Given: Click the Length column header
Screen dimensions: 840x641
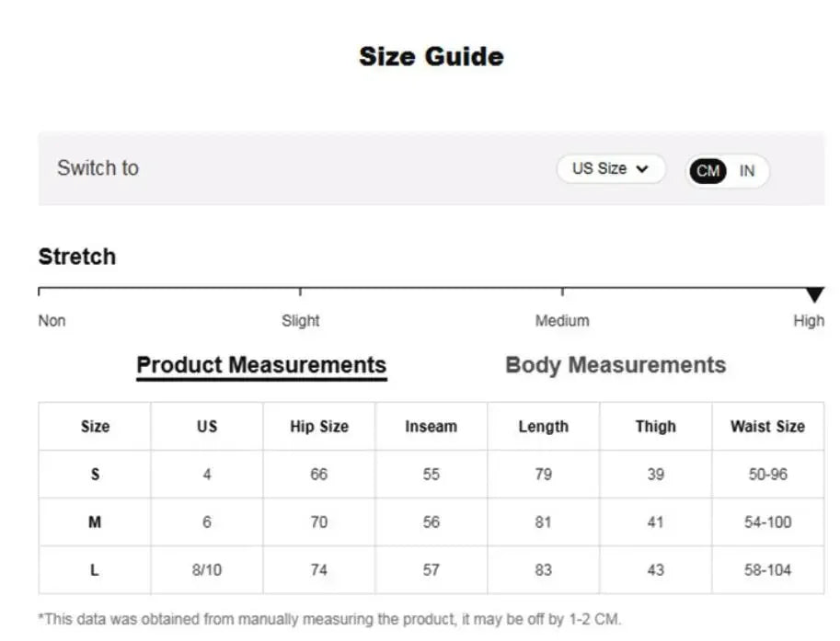Looking at the screenshot, I should [x=543, y=427].
